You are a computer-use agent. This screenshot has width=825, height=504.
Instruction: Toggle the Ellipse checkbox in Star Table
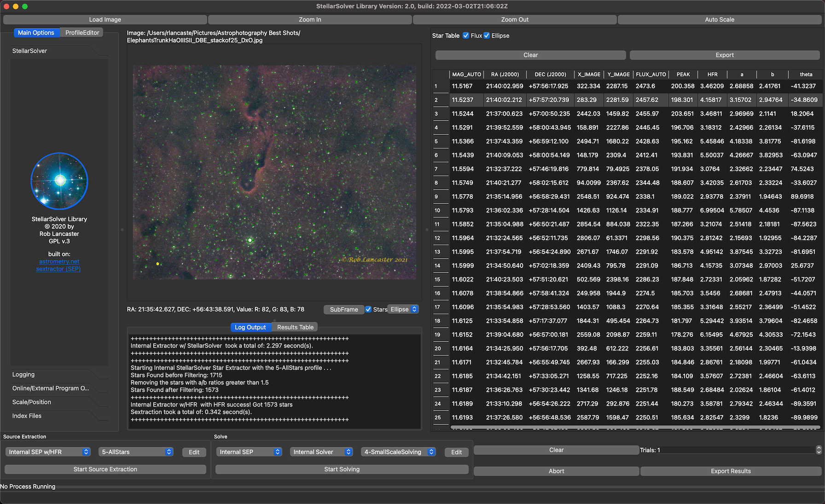coord(487,35)
